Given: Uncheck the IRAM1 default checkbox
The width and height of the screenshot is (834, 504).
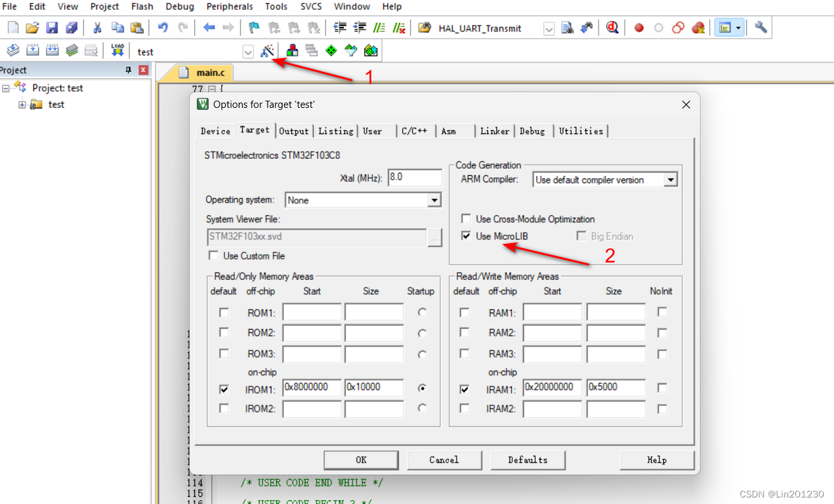Looking at the screenshot, I should 464,389.
